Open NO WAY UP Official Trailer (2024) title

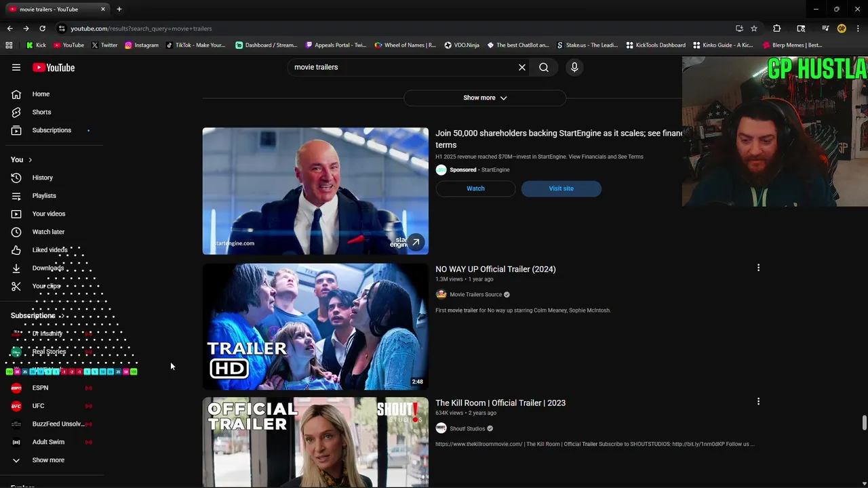pos(496,269)
